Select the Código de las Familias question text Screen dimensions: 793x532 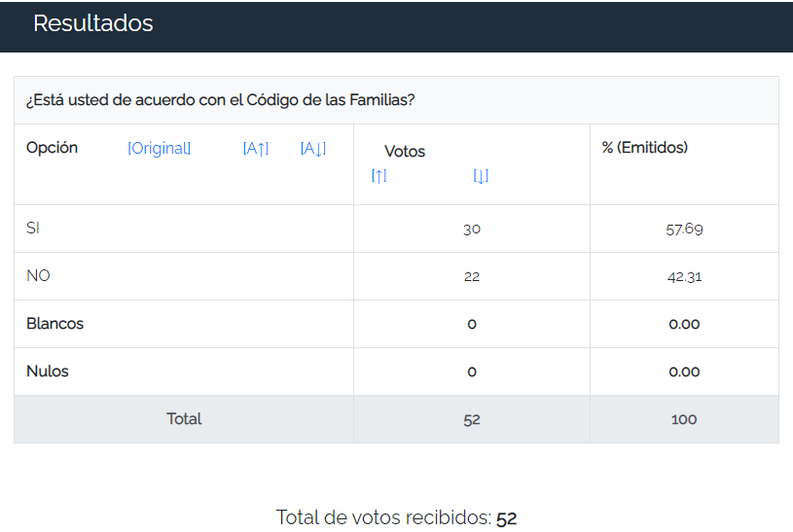tap(221, 100)
